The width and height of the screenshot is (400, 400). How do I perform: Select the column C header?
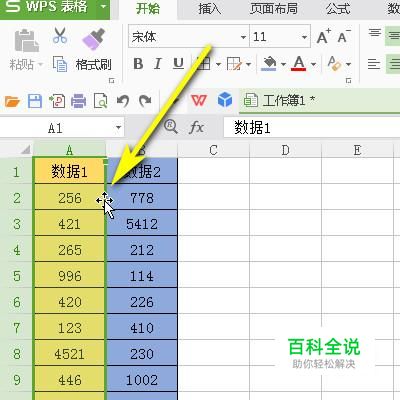(x=213, y=150)
